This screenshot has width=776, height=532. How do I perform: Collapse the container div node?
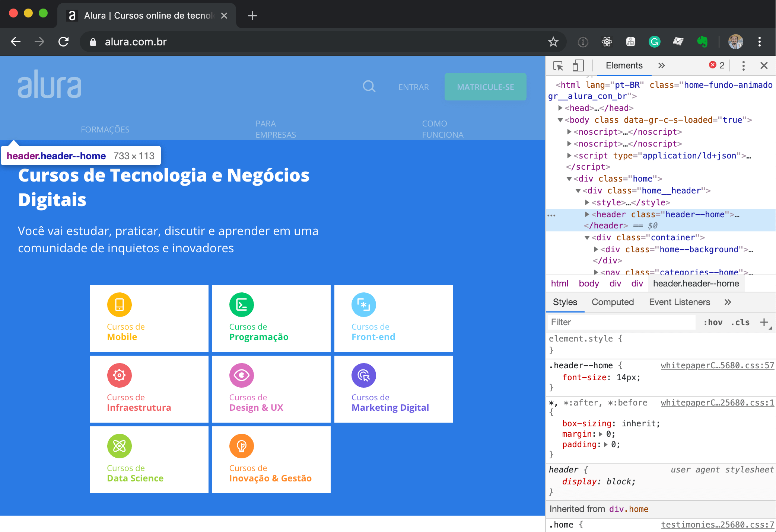[x=587, y=238]
